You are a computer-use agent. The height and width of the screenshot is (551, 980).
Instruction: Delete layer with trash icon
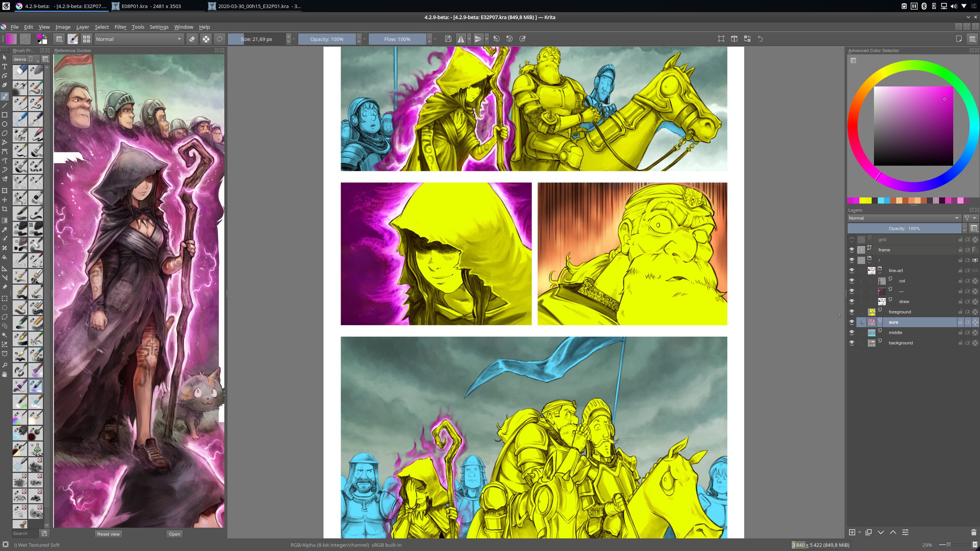tap(973, 532)
